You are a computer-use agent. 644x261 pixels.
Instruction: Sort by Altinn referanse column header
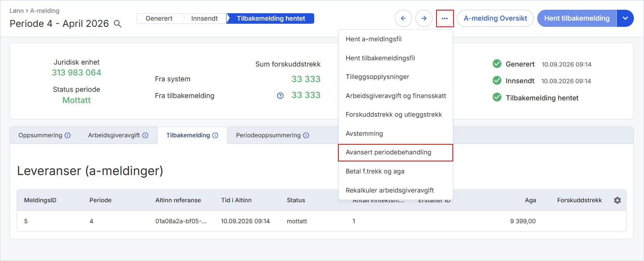click(x=178, y=200)
